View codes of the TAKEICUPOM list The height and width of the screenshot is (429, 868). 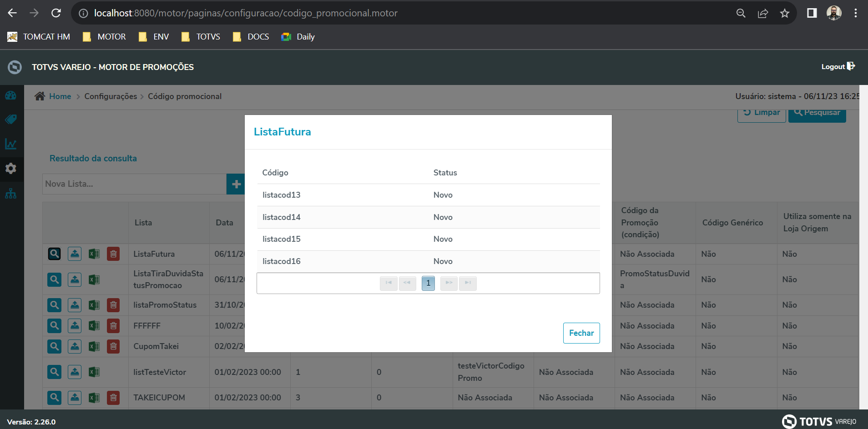pos(54,398)
